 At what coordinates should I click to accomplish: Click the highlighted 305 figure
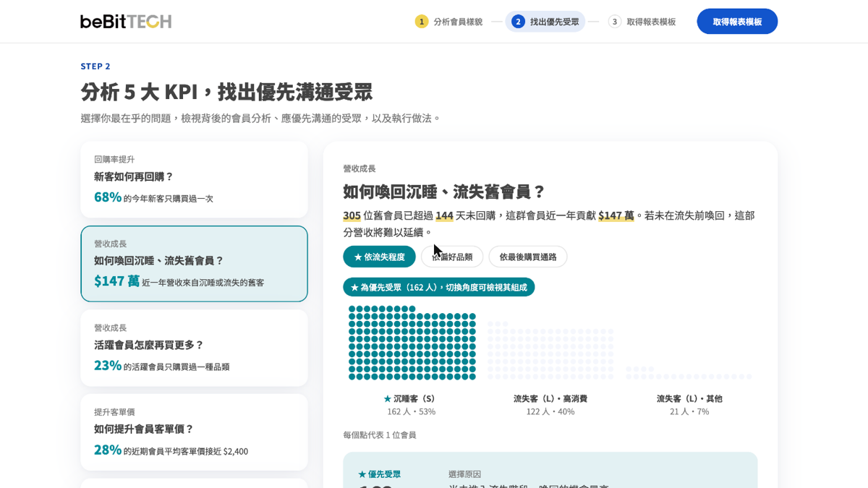[x=352, y=215]
